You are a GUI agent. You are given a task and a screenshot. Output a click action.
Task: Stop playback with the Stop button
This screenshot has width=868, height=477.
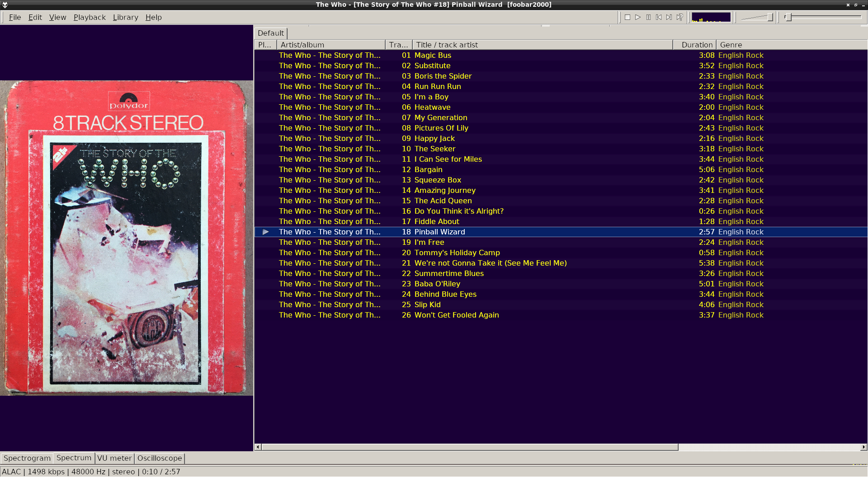point(627,17)
